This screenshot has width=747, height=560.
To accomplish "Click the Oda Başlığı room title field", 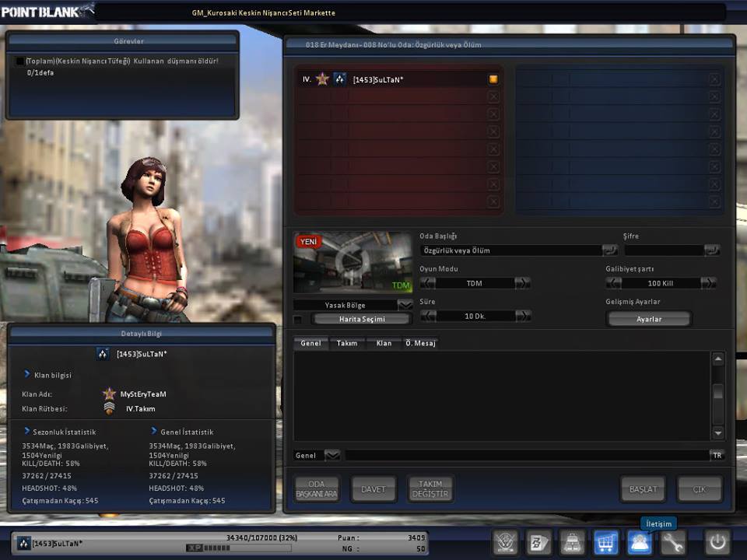I will pyautogui.click(x=510, y=250).
